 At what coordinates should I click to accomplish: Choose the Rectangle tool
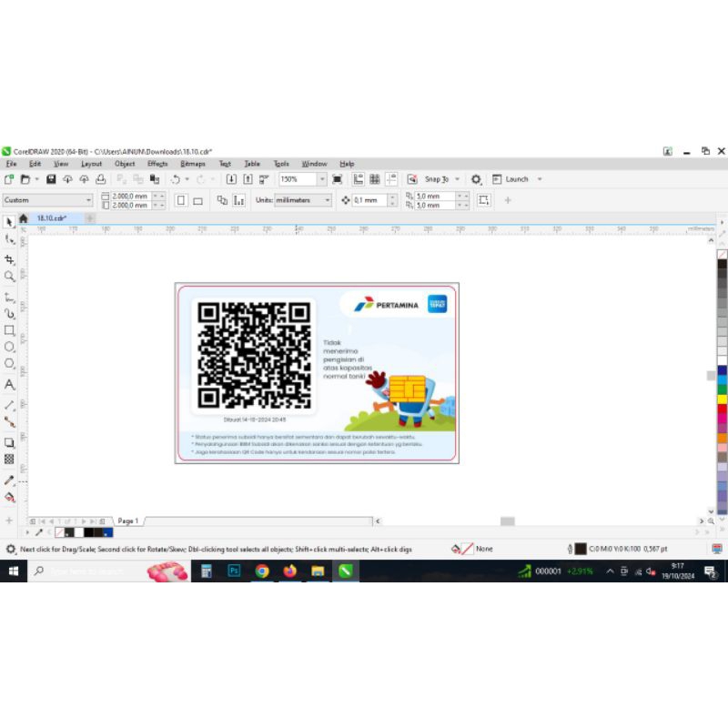(9, 330)
